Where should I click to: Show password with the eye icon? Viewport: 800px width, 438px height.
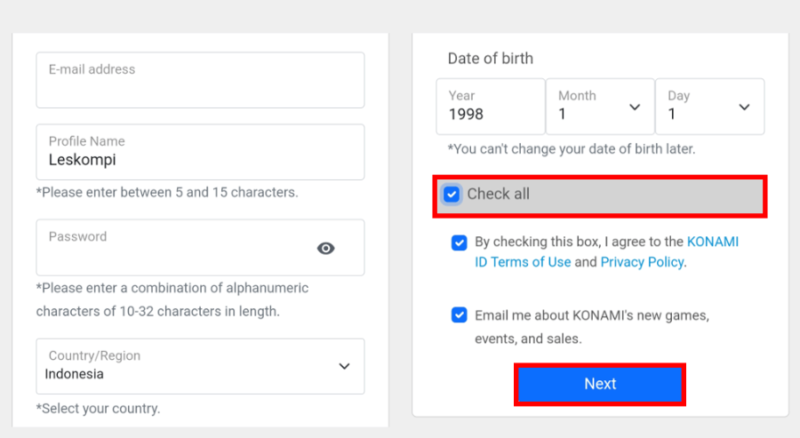326,249
